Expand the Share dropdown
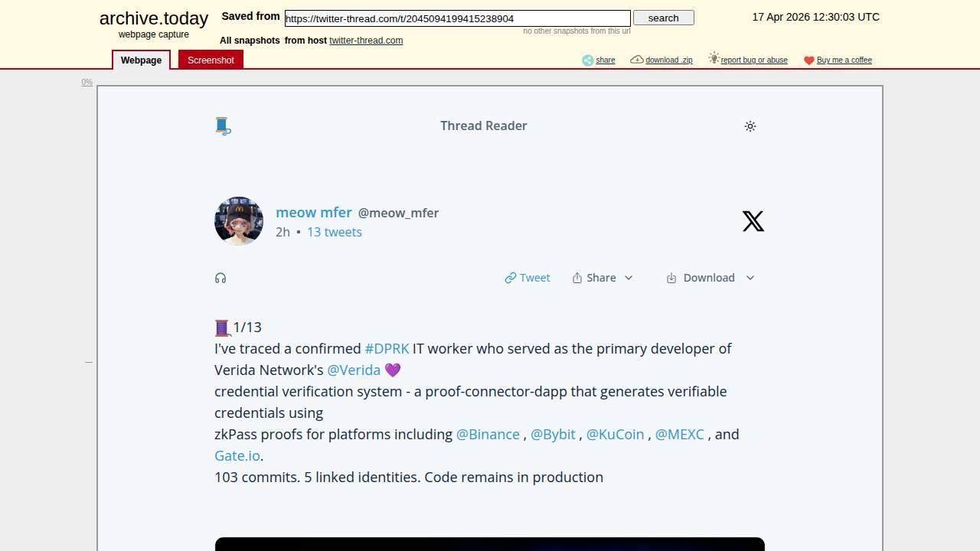Viewport: 980px width, 551px height. (603, 278)
